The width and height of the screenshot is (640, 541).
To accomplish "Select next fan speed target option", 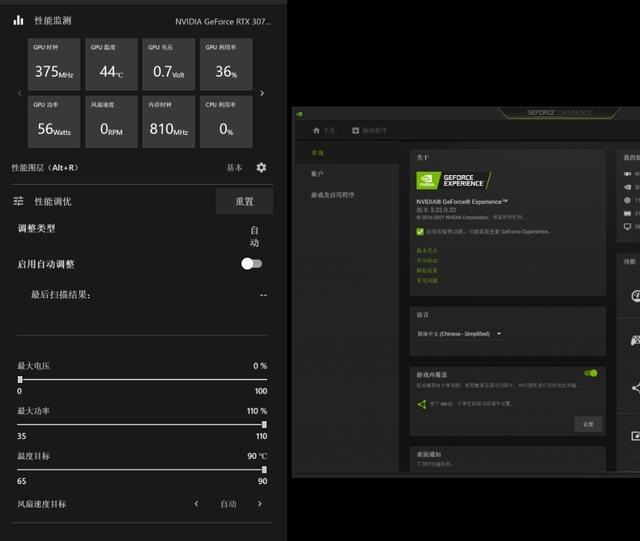I will click(x=260, y=504).
